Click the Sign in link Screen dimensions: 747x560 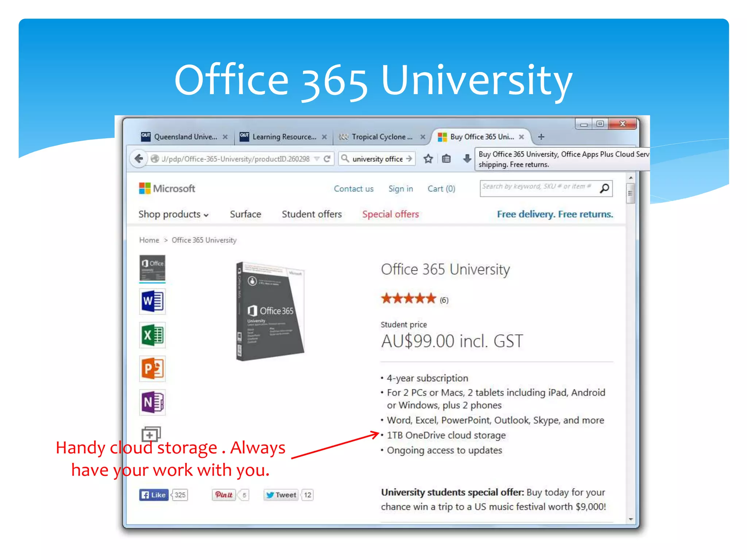400,188
